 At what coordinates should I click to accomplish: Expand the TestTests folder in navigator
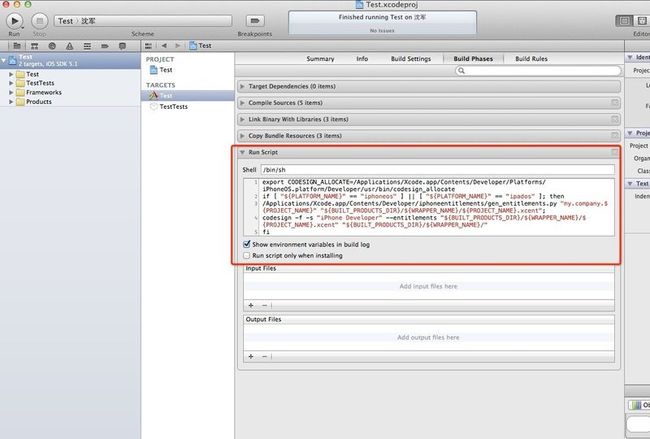(11, 83)
